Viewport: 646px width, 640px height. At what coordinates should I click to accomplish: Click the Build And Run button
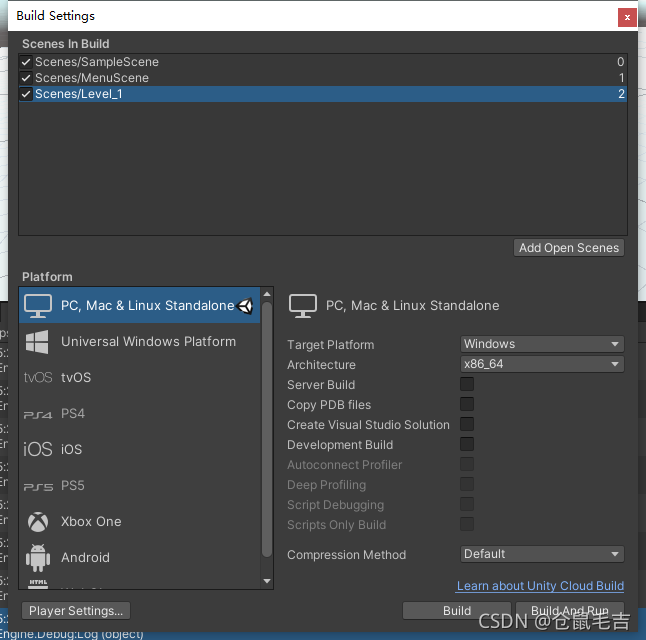[570, 611]
